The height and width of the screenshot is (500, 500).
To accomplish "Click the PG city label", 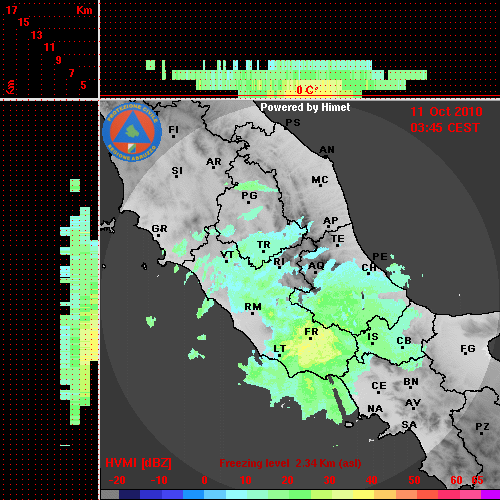I will pos(249,195).
